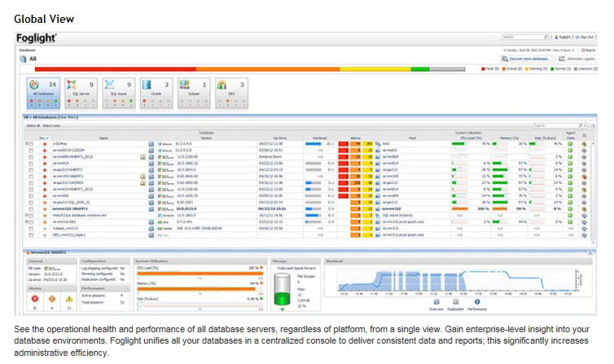The image size is (614, 364).
Task: Tick the checkbox in the last table row
Action: [31, 235]
